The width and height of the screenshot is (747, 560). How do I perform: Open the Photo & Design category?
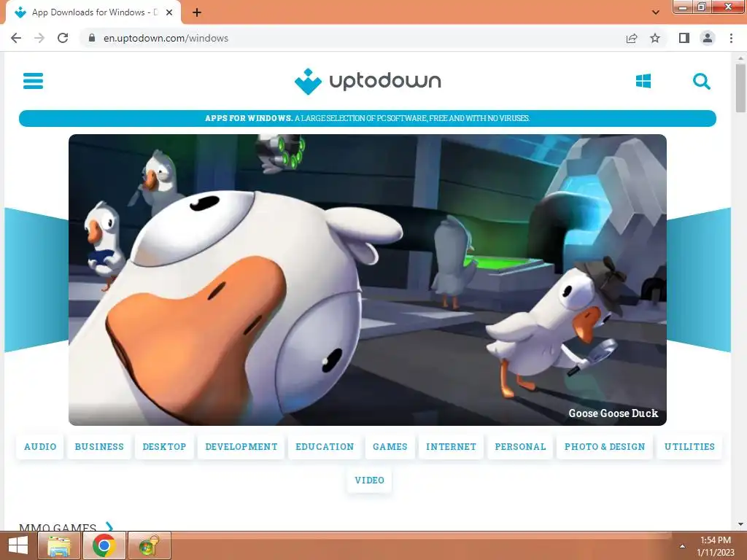[605, 447]
